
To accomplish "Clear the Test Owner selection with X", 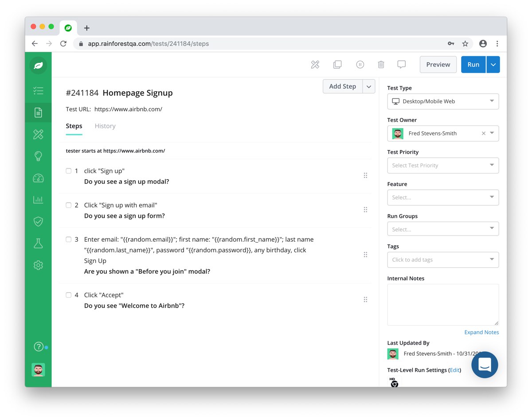I will click(x=484, y=133).
